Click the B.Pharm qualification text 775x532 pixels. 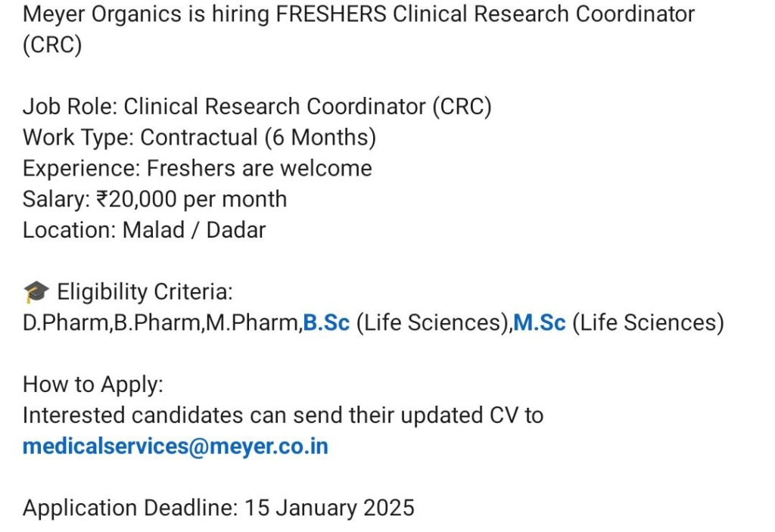point(158,323)
